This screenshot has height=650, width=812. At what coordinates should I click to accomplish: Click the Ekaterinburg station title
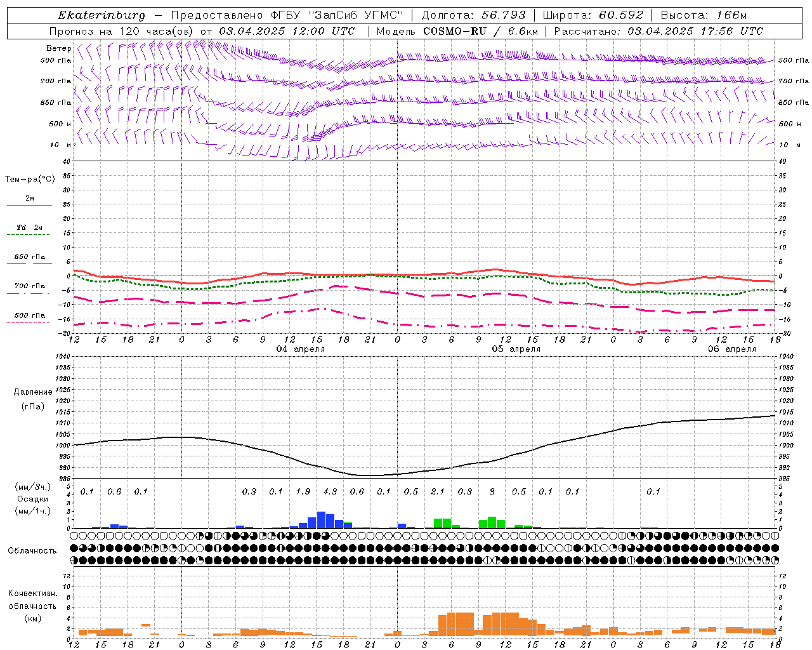point(101,15)
